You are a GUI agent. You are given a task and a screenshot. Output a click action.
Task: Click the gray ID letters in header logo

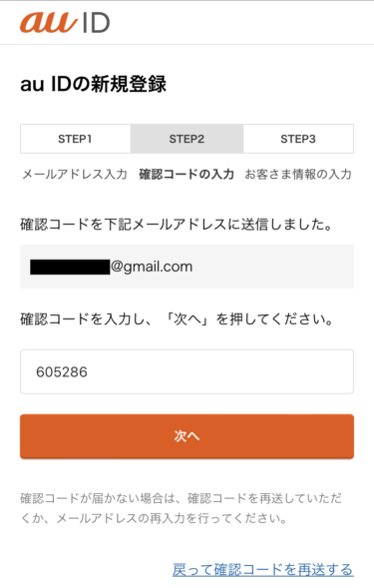pos(96,23)
